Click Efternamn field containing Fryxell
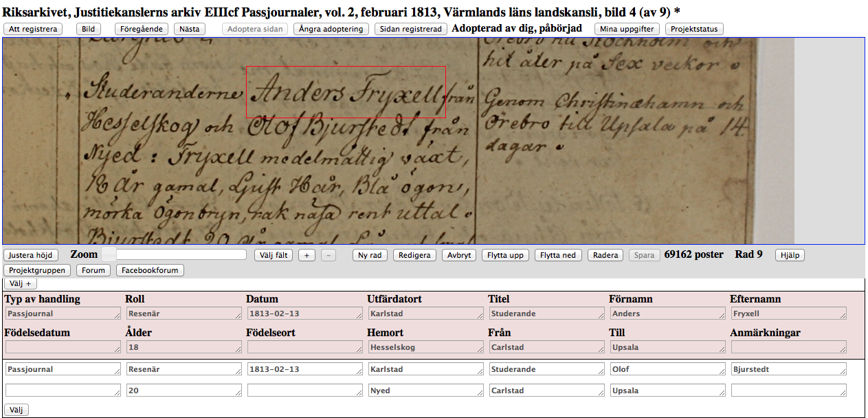Viewport: 868px width, 418px height. [789, 313]
